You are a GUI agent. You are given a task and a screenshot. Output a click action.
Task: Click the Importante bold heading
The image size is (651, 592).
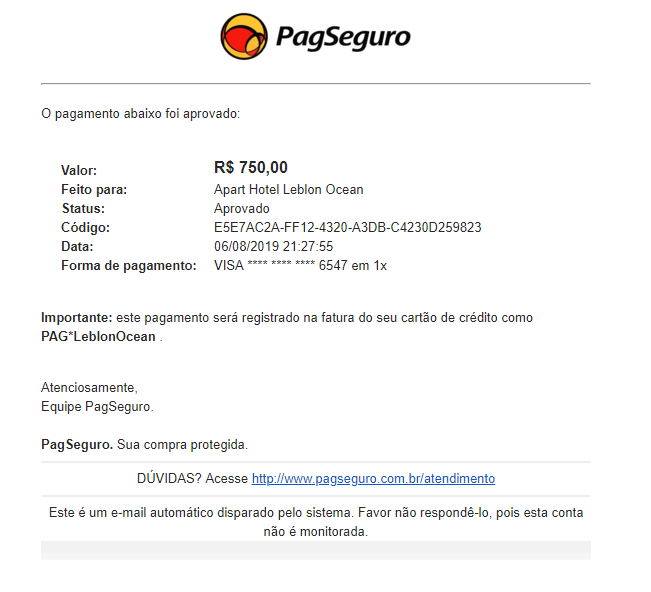pyautogui.click(x=77, y=318)
